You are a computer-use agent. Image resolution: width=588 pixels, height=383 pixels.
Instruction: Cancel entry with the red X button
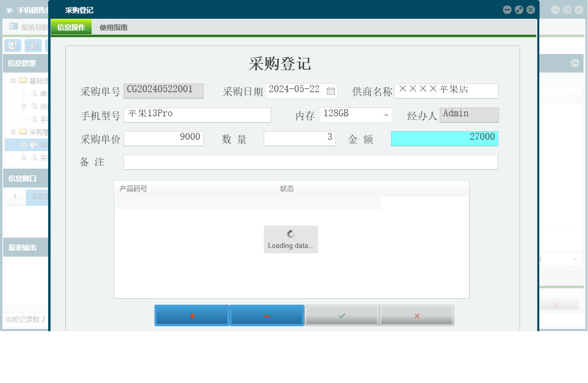(416, 316)
